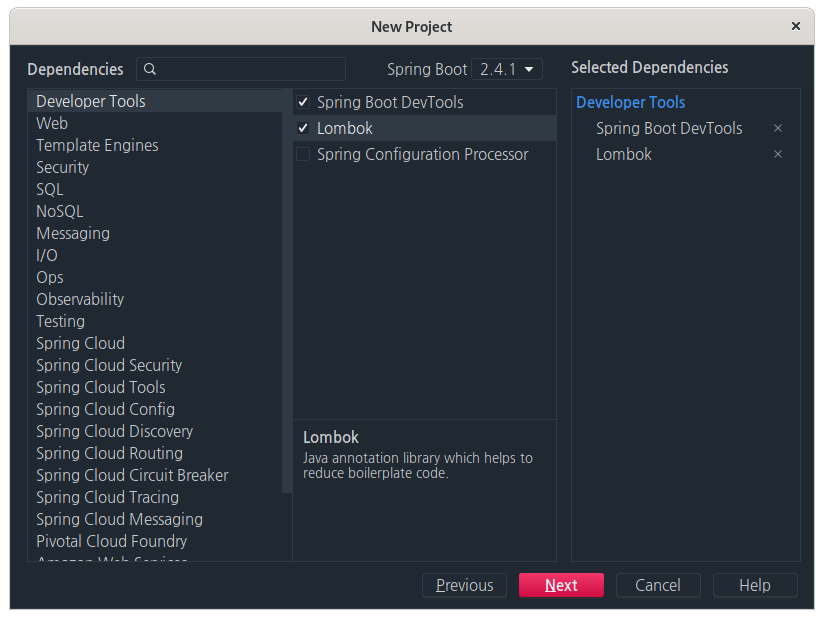
Task: Focus the dependencies search field
Action: point(241,69)
